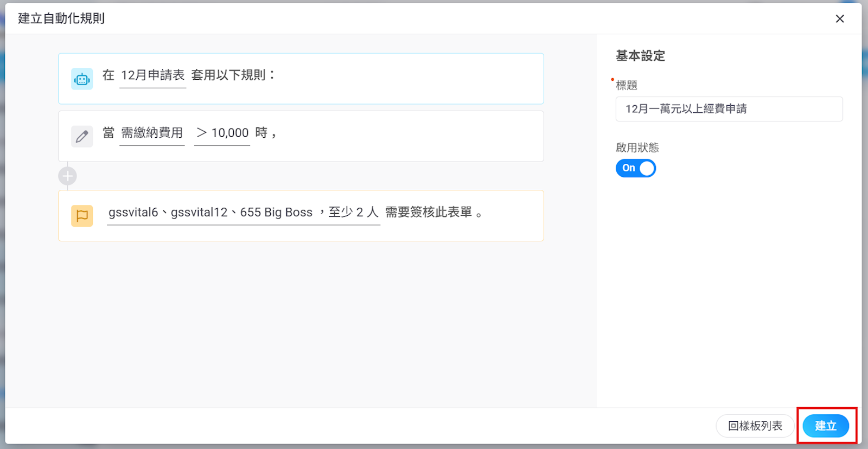The image size is (868, 449).
Task: Click the pencil edit condition icon
Action: (x=82, y=136)
